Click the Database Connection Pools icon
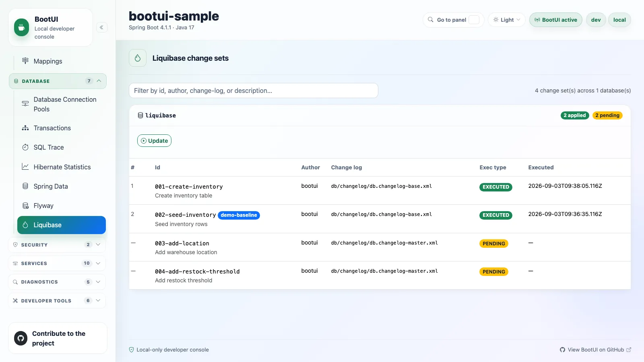The height and width of the screenshot is (362, 644). tap(25, 104)
